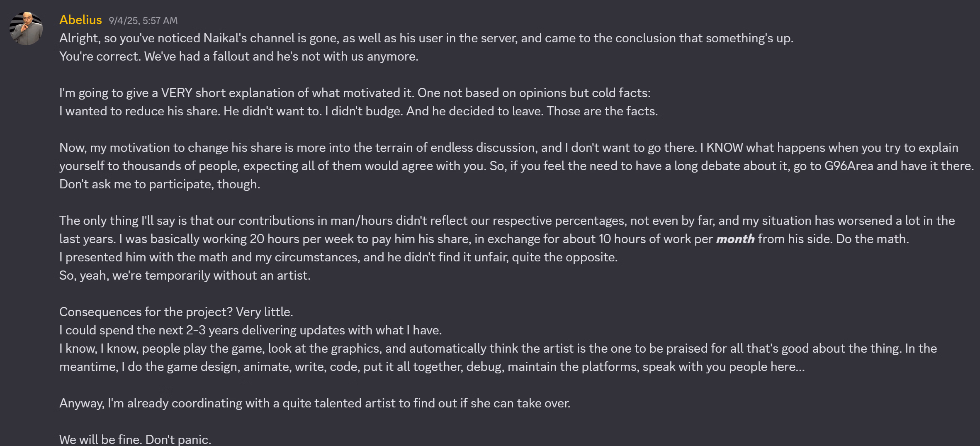Screen dimensions: 980x446
Task: Click the line "We will be fine. Don't panic."
Action: pyautogui.click(x=135, y=439)
